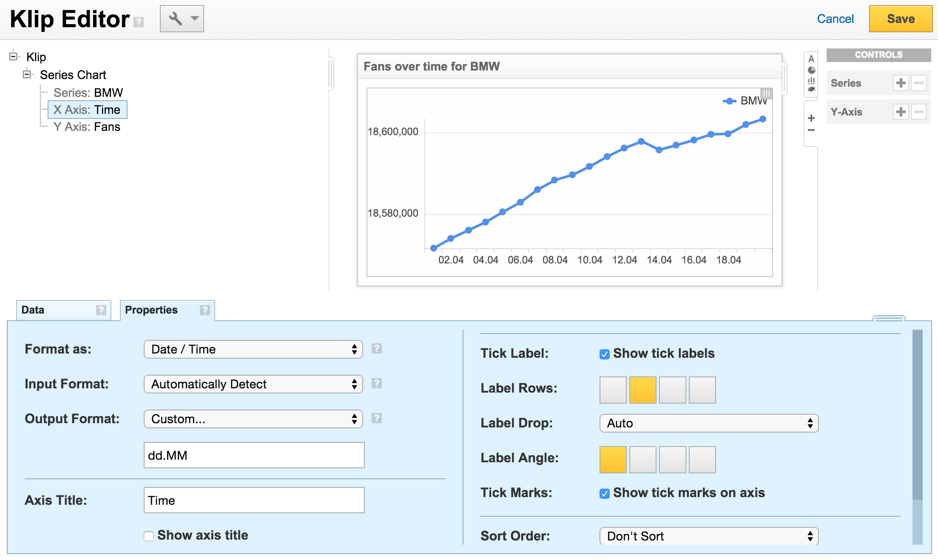938x560 pixels.
Task: Choose the first (highlighted) Label Angle option
Action: 613,459
